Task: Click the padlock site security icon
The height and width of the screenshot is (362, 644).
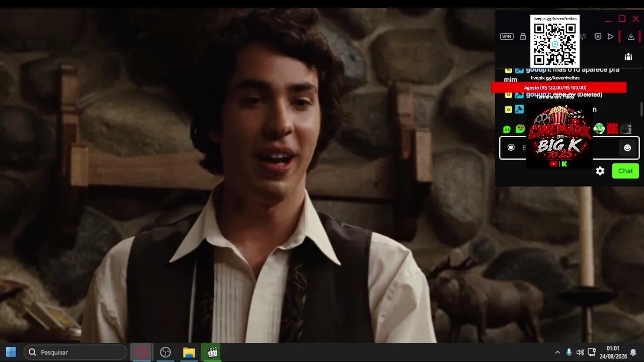Action: pos(523,37)
